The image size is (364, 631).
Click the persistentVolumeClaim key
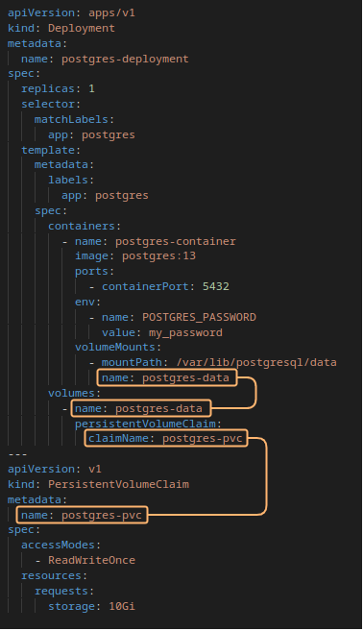[146, 424]
